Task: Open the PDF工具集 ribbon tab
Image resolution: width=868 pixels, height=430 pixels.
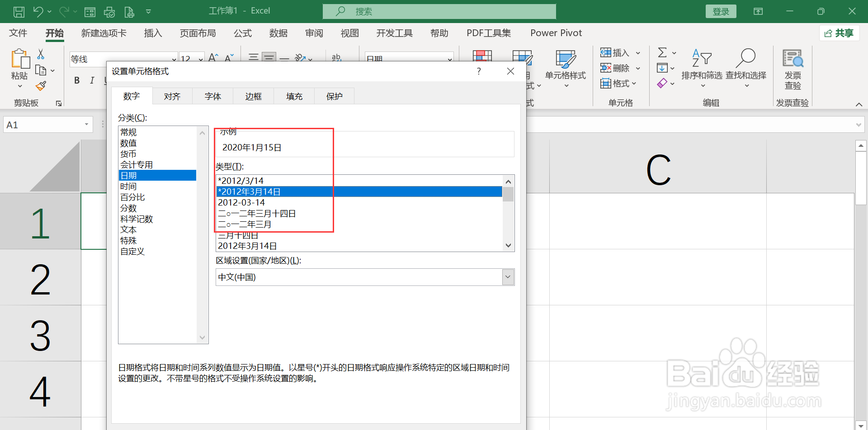Action: pyautogui.click(x=489, y=33)
